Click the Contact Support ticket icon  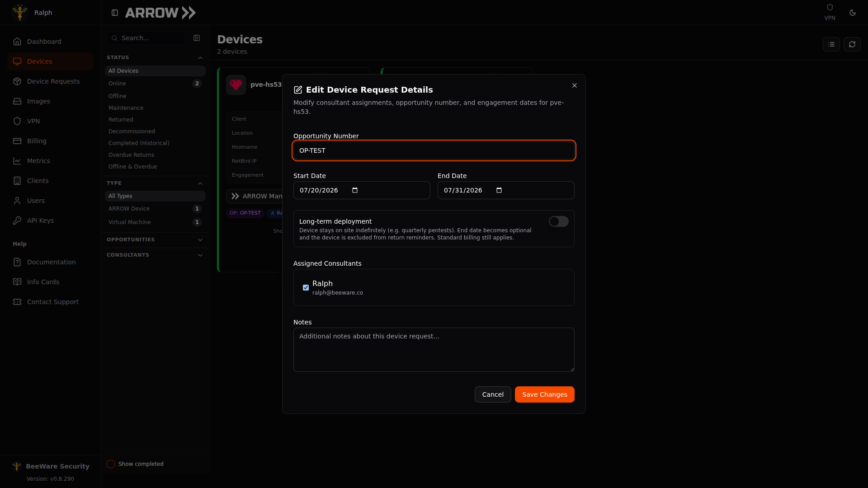pyautogui.click(x=17, y=302)
